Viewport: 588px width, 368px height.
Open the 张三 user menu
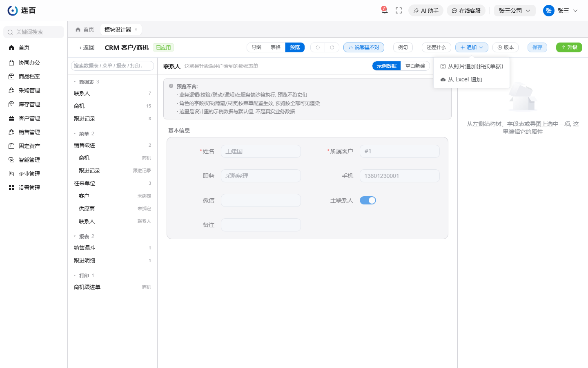(x=561, y=11)
